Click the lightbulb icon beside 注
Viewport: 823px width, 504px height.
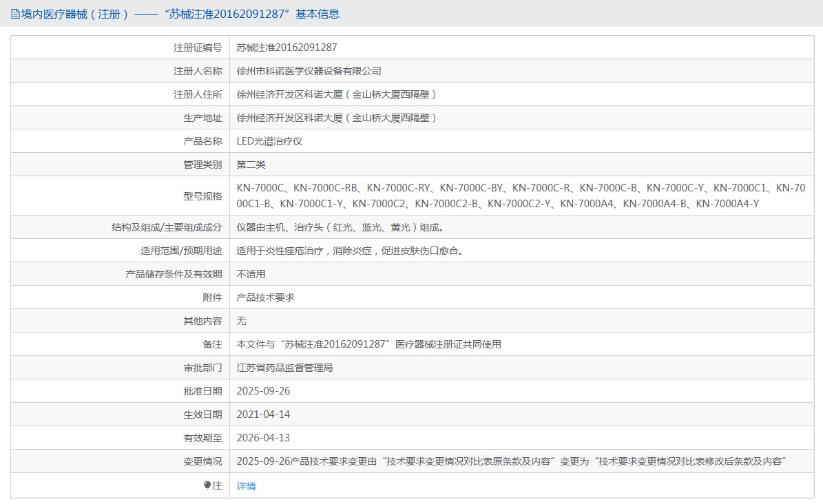pos(207,485)
